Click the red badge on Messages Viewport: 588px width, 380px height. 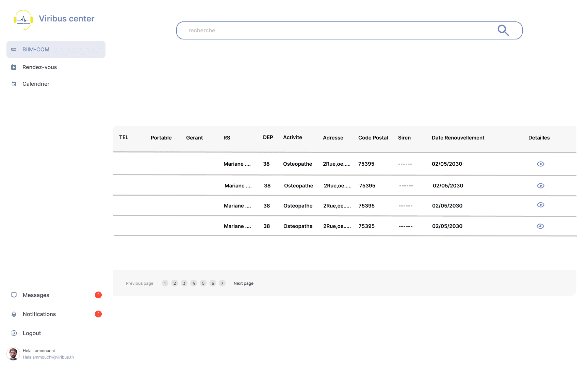click(98, 295)
